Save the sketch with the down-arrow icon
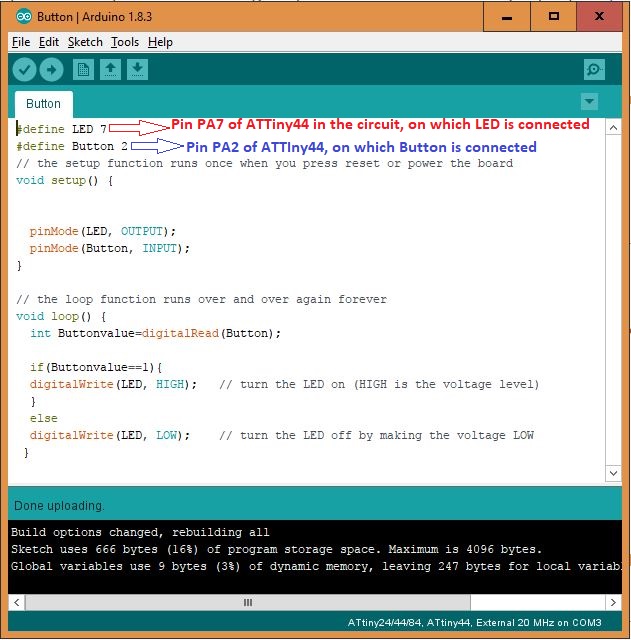The height and width of the screenshot is (640, 631). click(137, 69)
